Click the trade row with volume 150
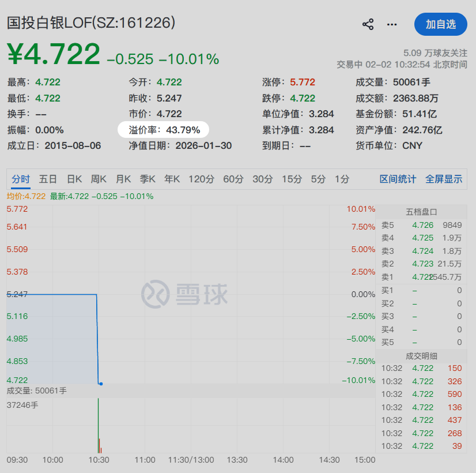This screenshot has height=473, width=476. pyautogui.click(x=421, y=368)
